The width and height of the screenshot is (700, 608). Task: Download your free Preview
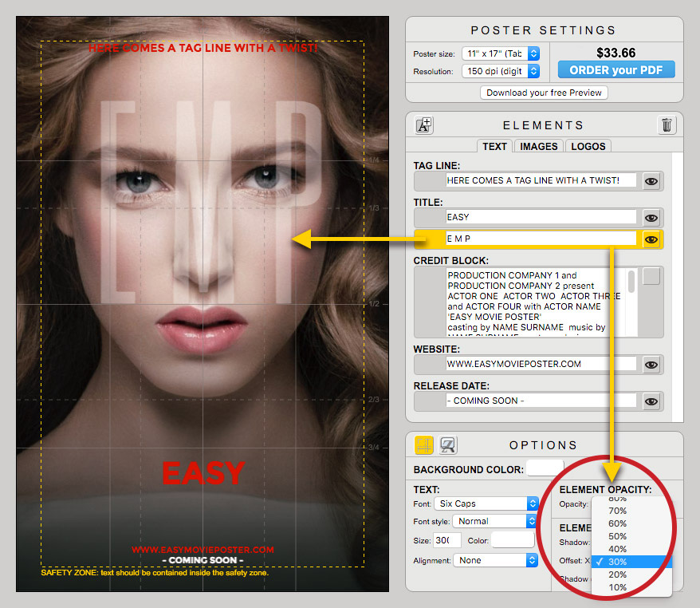pos(544,93)
